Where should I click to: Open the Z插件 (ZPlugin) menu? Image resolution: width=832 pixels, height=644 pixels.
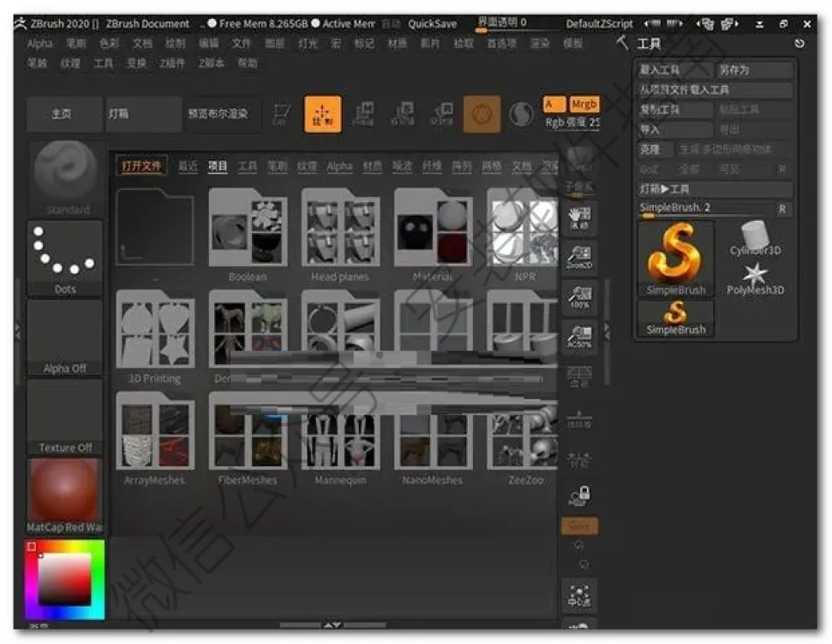tap(172, 63)
